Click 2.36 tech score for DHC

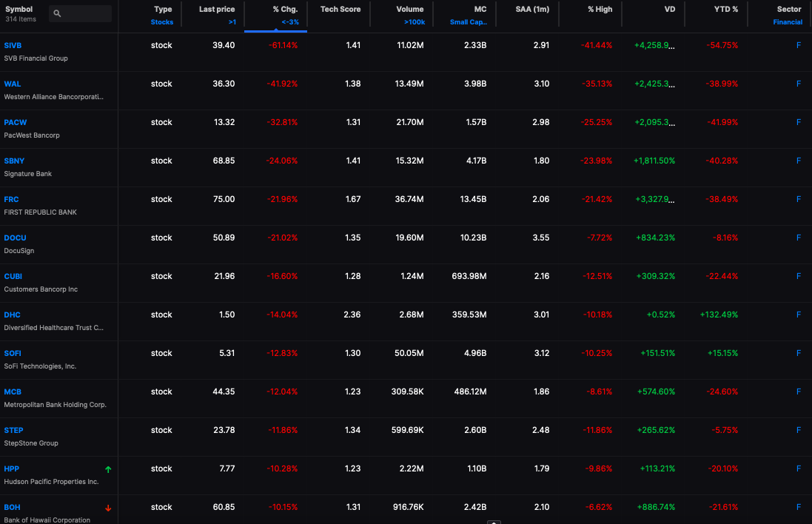click(352, 315)
